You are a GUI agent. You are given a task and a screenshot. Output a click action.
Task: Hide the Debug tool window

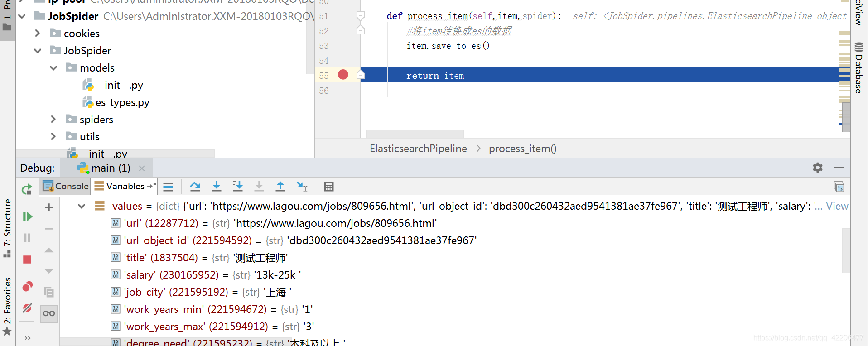point(839,168)
